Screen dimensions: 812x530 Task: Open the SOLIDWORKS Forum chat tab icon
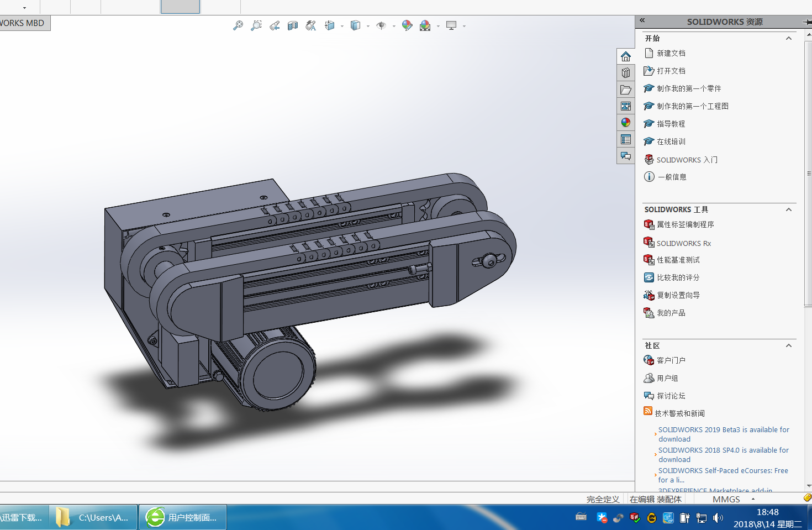626,156
